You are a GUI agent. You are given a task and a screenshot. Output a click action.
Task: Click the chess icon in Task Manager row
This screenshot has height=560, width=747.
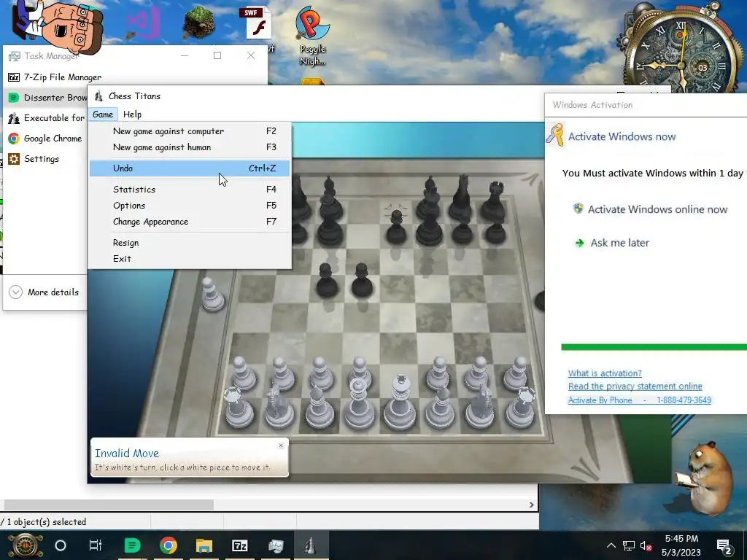(14, 118)
